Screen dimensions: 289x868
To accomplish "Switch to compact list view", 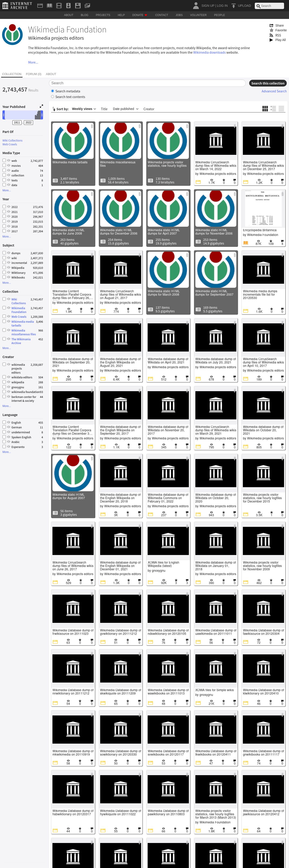I will pyautogui.click(x=281, y=109).
